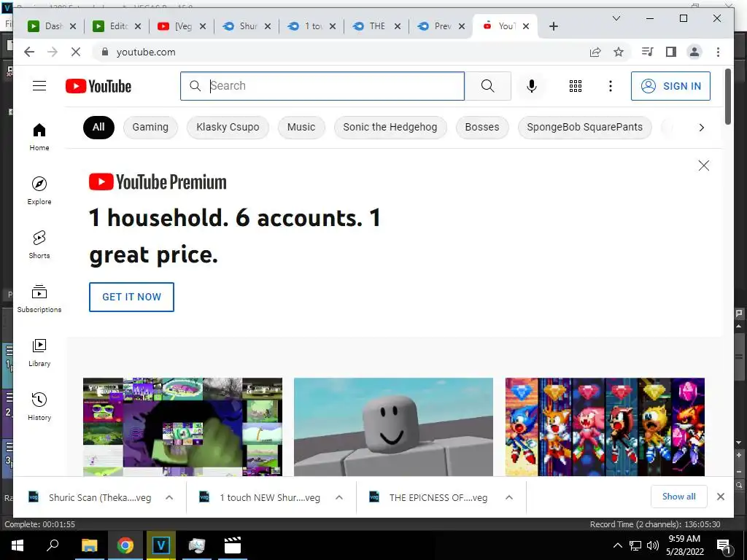Open YouTube settings three-dot menu
Viewport: 747px width, 560px height.
[x=611, y=86]
